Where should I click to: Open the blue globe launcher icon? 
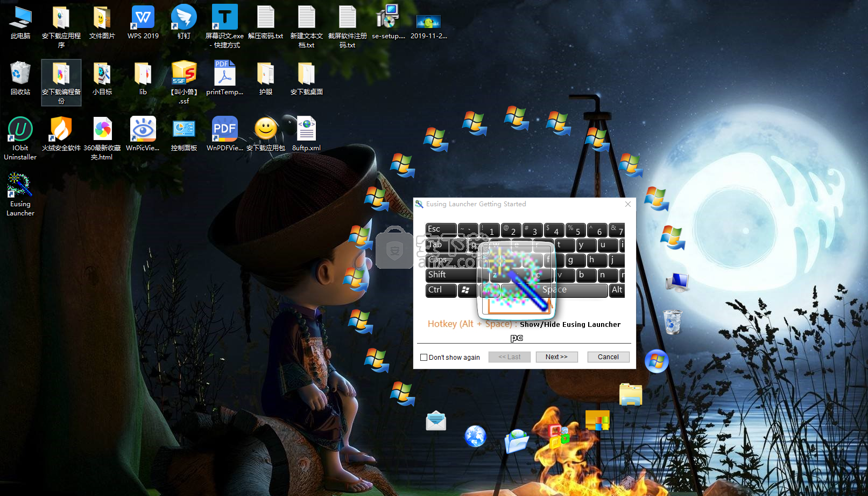point(475,436)
